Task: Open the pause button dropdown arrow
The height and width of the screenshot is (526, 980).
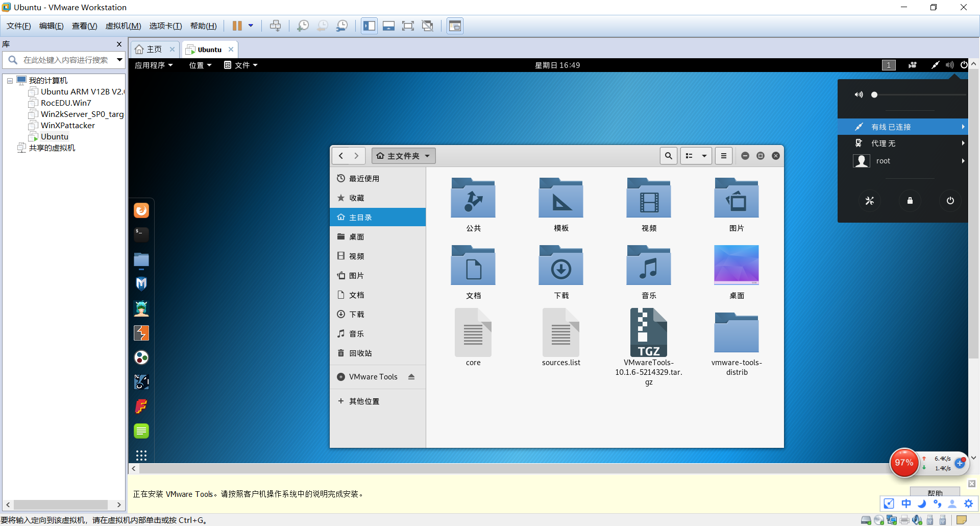Action: (250, 26)
